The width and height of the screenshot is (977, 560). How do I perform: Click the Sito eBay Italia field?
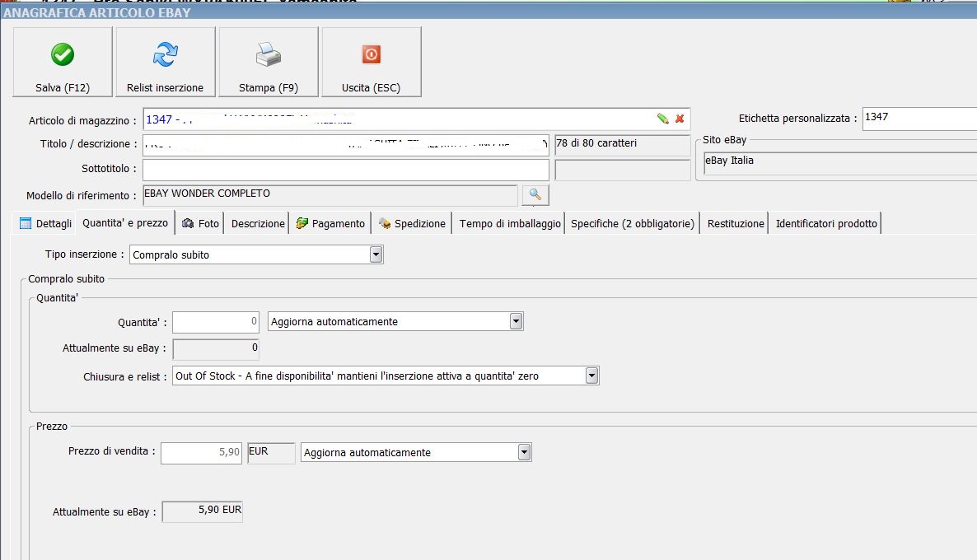pos(840,162)
